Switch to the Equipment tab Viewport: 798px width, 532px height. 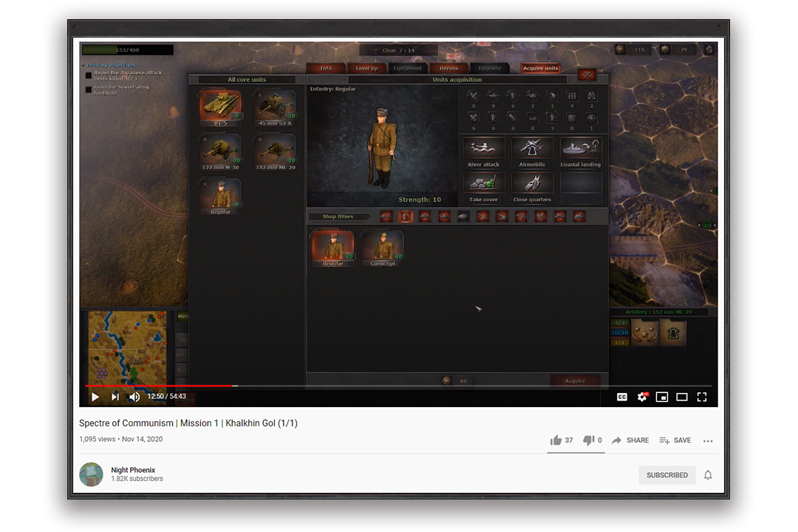pos(408,68)
